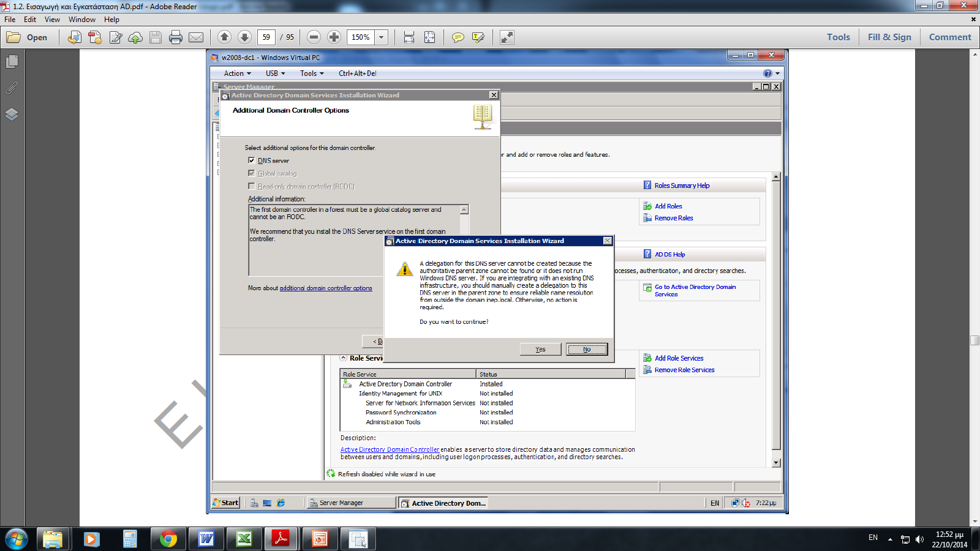Click the Save file floppy icon
Image resolution: width=980 pixels, height=551 pixels.
coord(156,37)
